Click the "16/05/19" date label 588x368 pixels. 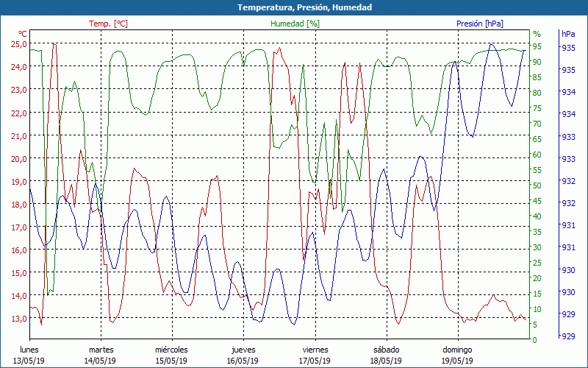coord(243,361)
